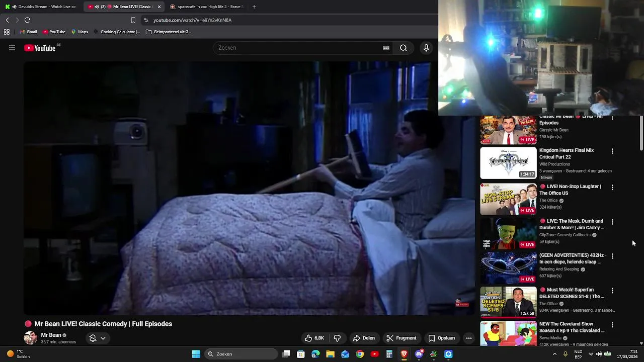Toggle notification bell for Mr Bean channel
Screen dimensions: 644x362
point(93,338)
